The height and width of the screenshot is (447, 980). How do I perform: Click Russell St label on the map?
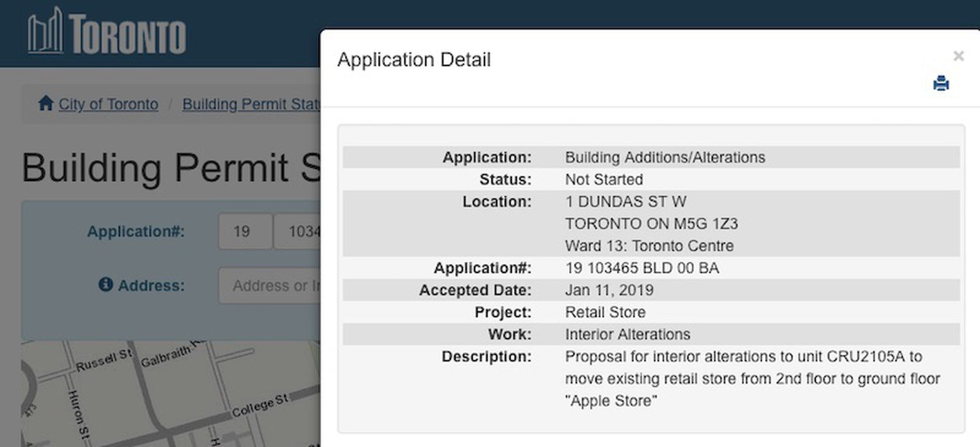(x=104, y=360)
